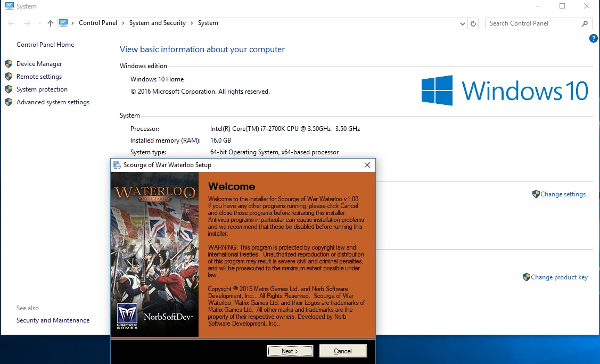
Task: Click the shield icon beside System protection
Action: click(x=9, y=89)
